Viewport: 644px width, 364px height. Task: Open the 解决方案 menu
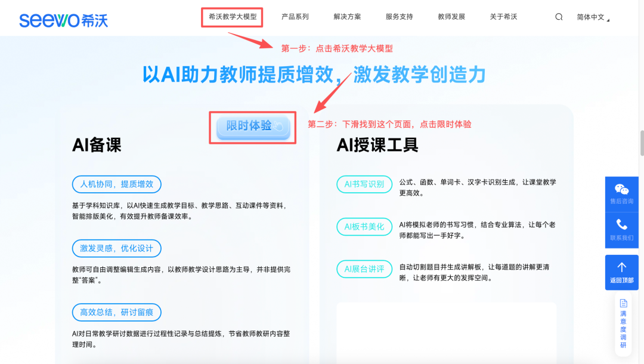pos(347,17)
